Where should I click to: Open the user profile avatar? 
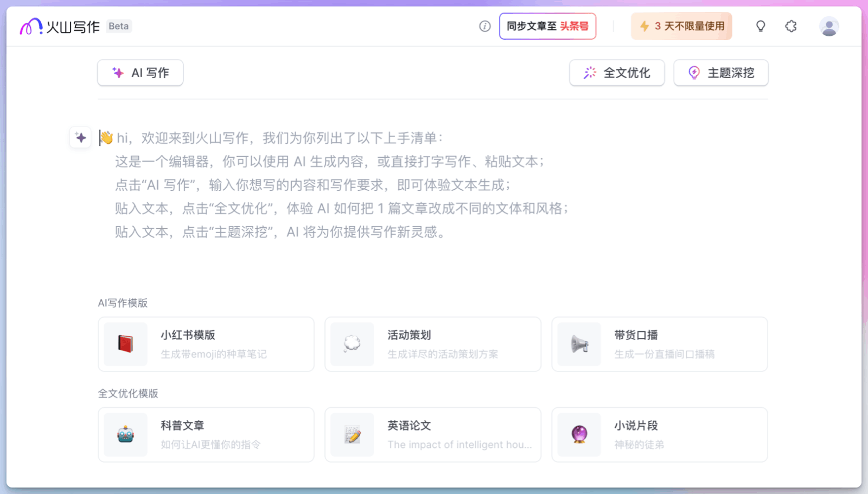[x=828, y=26]
